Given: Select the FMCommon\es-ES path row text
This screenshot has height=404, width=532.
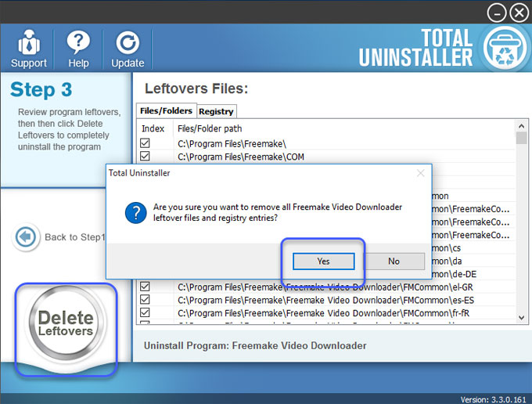Looking at the screenshot, I should tap(325, 300).
